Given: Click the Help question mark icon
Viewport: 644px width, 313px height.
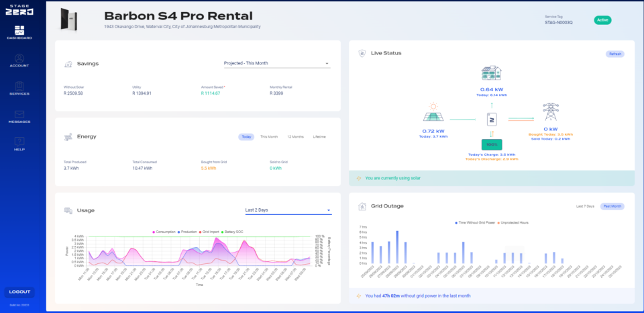Looking at the screenshot, I should [x=19, y=142].
